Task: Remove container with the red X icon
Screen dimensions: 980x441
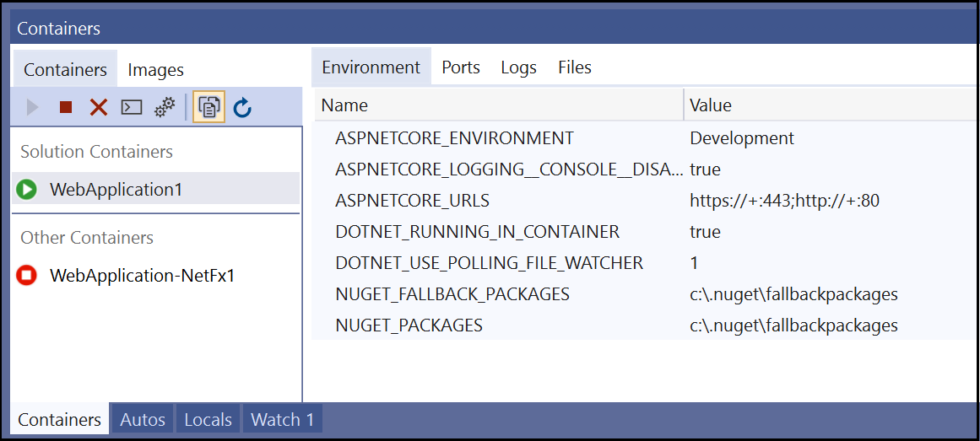Action: (99, 107)
